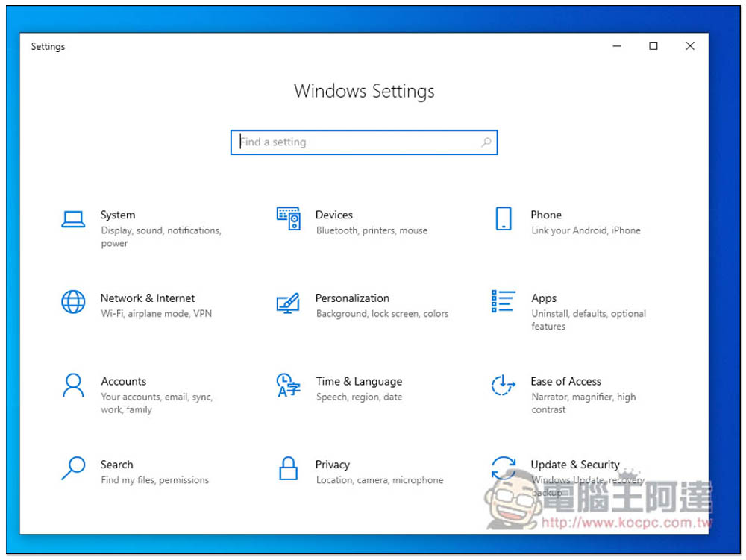The image size is (746, 560).
Task: Go to Update & Security heading
Action: pos(574,465)
